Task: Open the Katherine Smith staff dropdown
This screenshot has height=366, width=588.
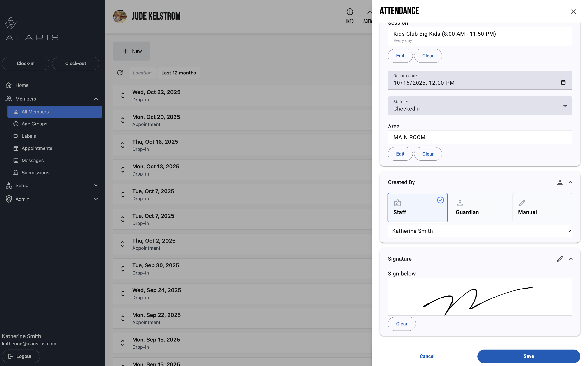Action: (x=480, y=231)
